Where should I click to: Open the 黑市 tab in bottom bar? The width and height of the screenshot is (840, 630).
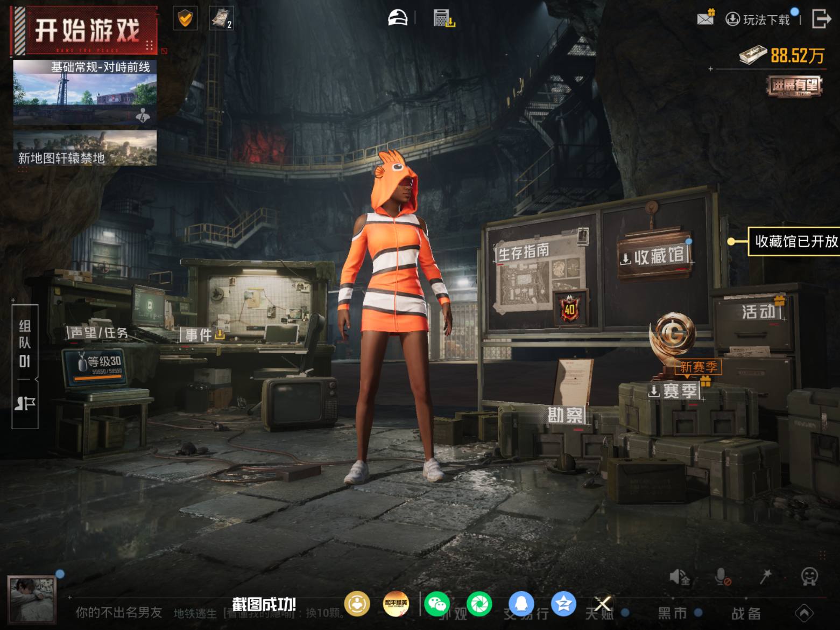click(673, 613)
